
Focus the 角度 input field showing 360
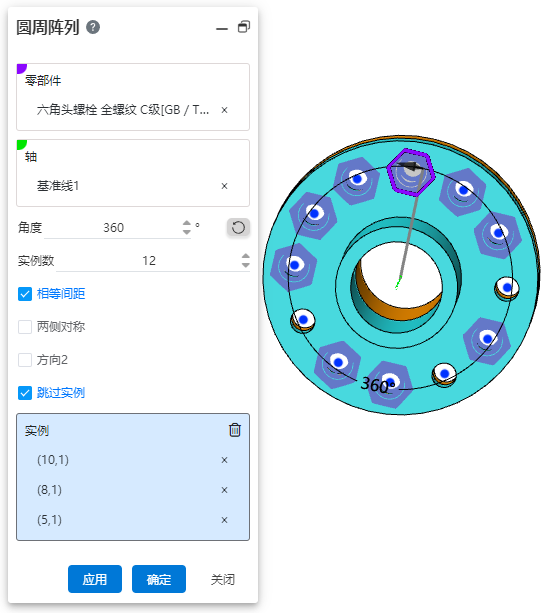[x=113, y=228]
